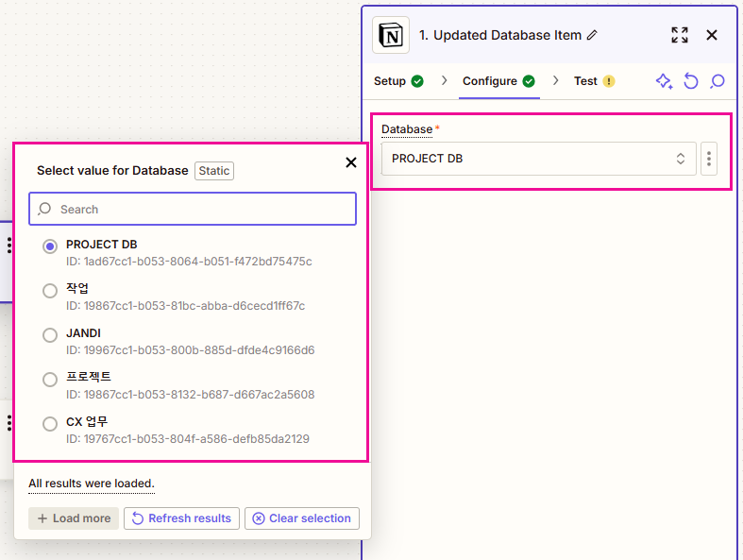Click the Notion app icon in the step header

[x=391, y=35]
